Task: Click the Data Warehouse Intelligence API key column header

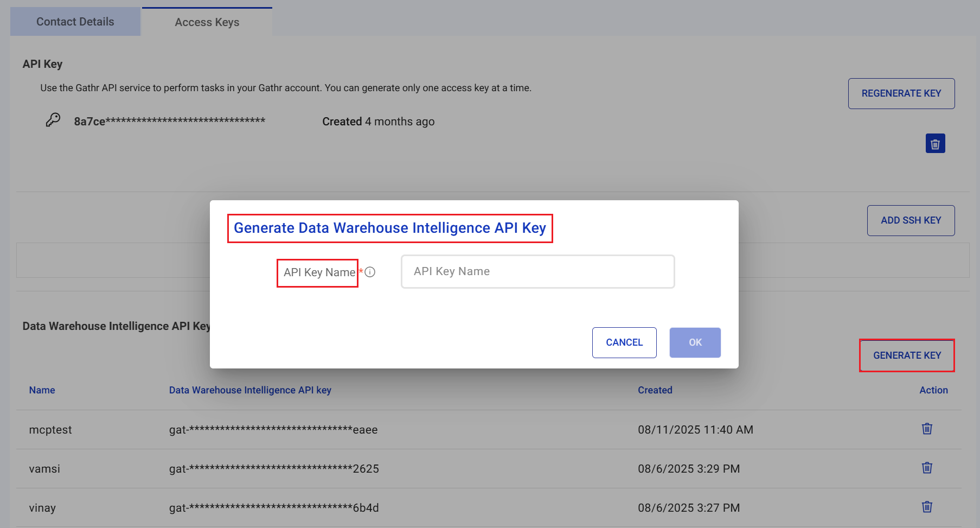Action: 250,390
